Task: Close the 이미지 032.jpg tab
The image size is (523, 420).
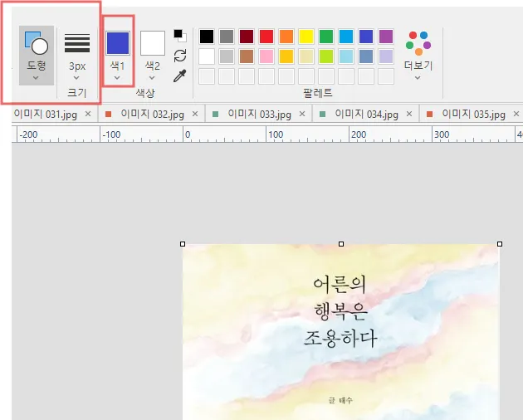Action: click(x=195, y=114)
